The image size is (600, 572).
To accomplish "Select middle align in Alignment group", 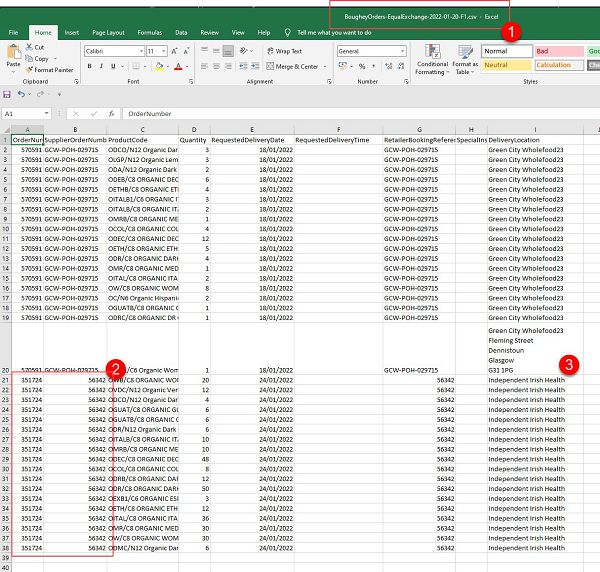I will pos(216,51).
